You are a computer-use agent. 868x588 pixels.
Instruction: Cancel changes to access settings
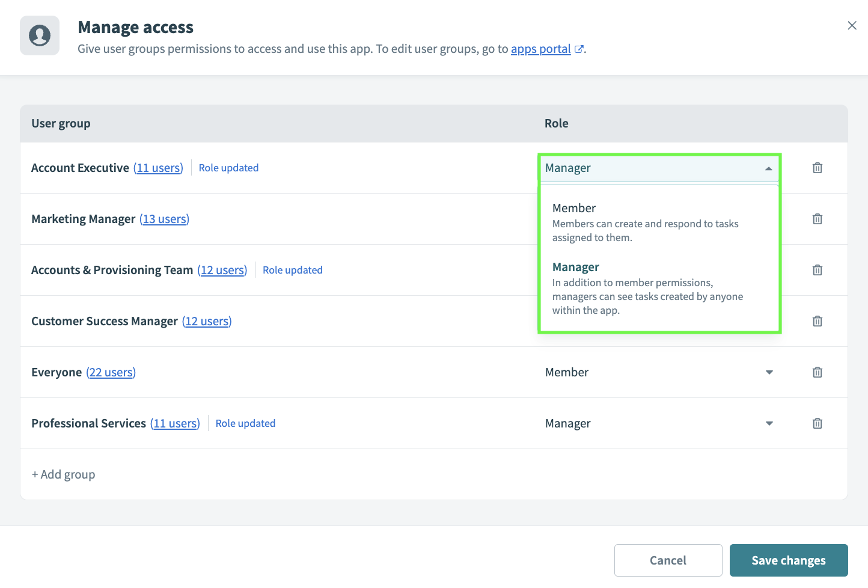point(668,560)
